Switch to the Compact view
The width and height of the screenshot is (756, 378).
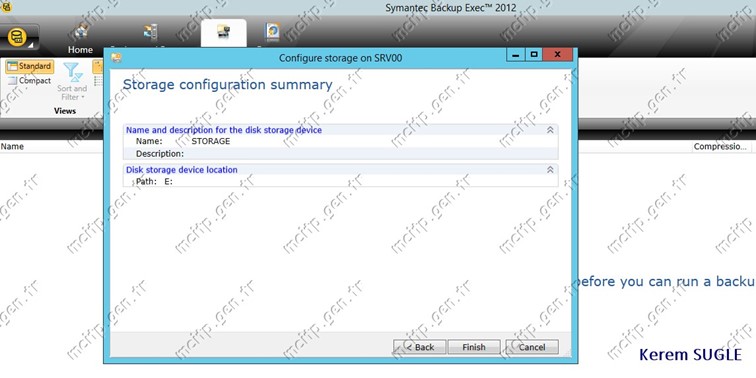click(x=29, y=81)
